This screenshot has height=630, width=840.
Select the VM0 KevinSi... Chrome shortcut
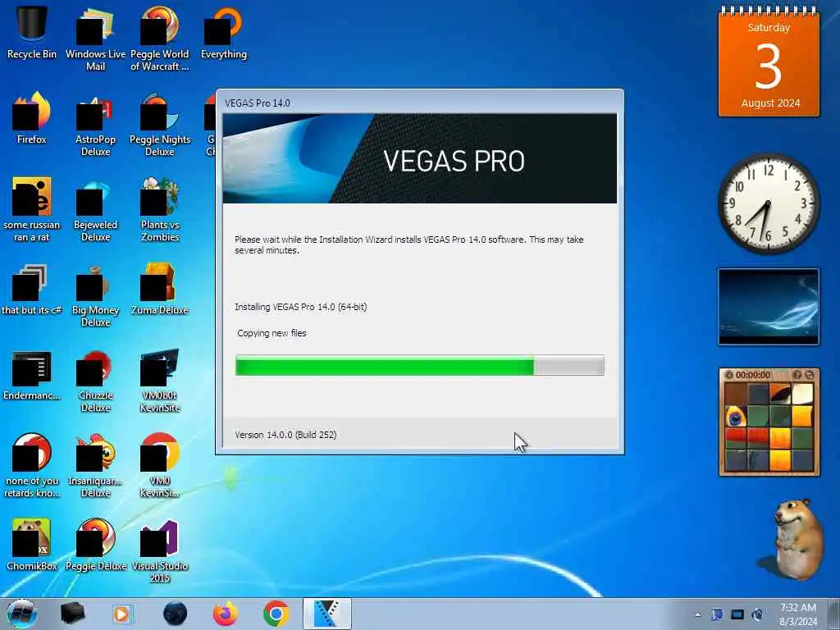tap(160, 465)
